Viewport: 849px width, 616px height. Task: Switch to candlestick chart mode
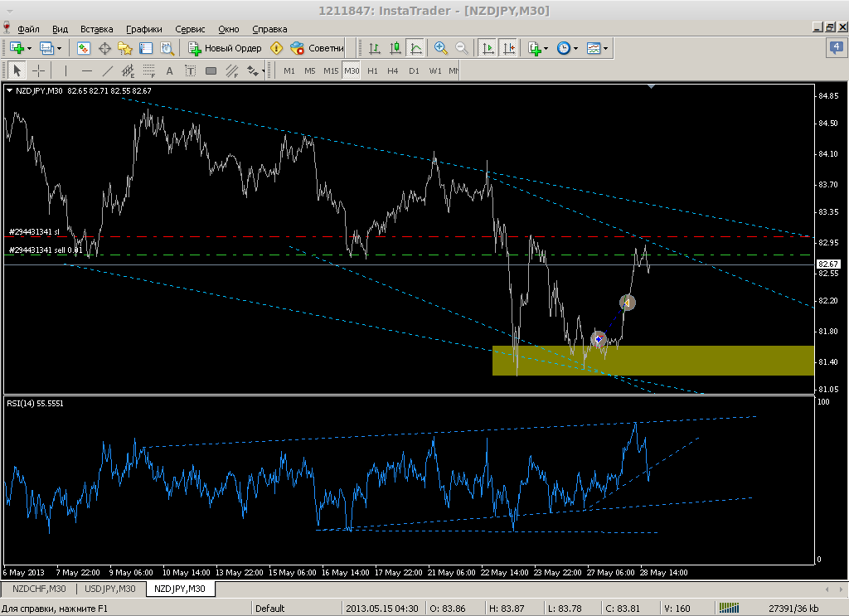click(395, 48)
